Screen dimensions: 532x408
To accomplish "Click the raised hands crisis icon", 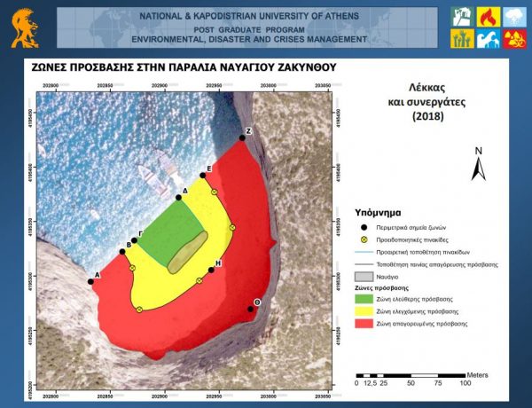I will (x=462, y=38).
